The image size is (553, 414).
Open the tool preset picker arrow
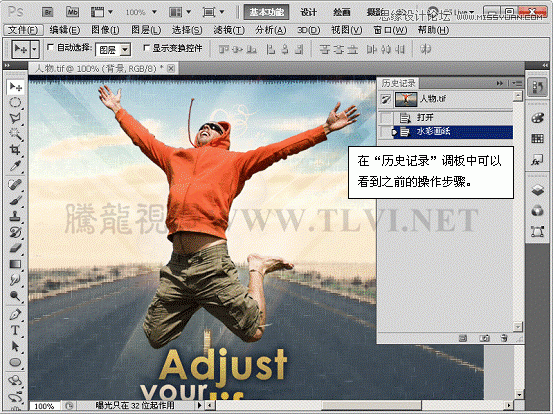tap(34, 49)
